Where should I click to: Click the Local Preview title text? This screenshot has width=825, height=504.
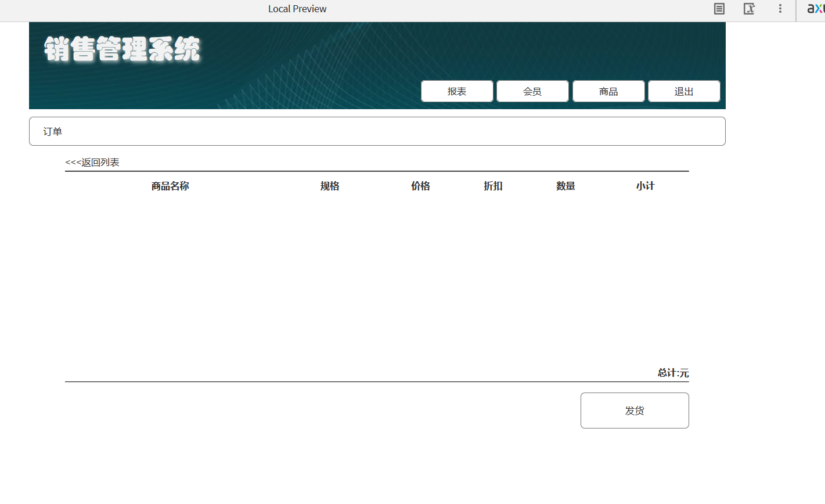(297, 9)
